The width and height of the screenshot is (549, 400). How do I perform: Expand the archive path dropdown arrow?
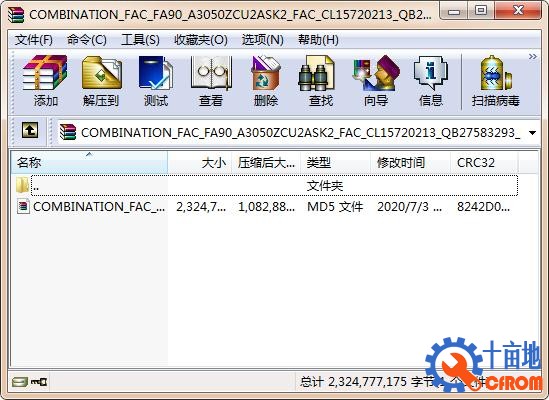[x=532, y=133]
